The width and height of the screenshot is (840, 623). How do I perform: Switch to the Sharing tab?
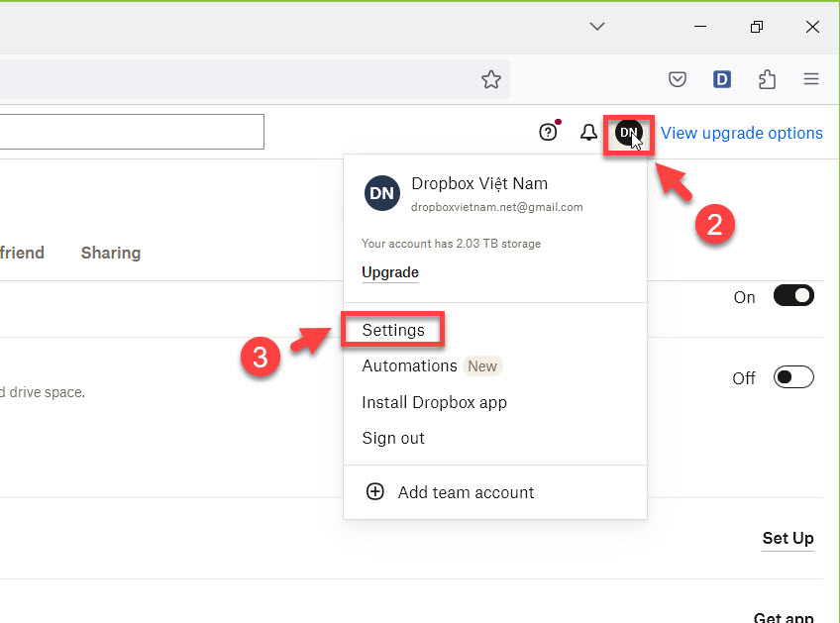(x=111, y=253)
